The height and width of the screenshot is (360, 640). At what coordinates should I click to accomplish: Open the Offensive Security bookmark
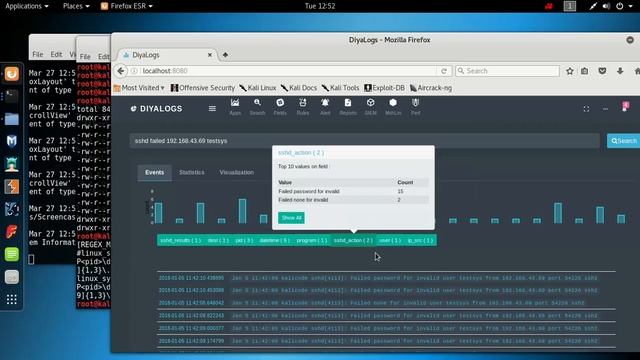[203, 88]
